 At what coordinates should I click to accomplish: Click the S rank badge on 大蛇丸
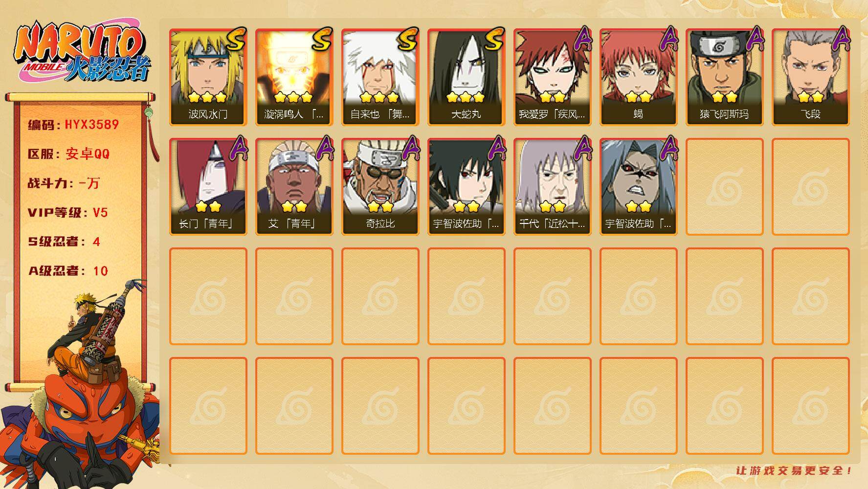click(x=493, y=39)
